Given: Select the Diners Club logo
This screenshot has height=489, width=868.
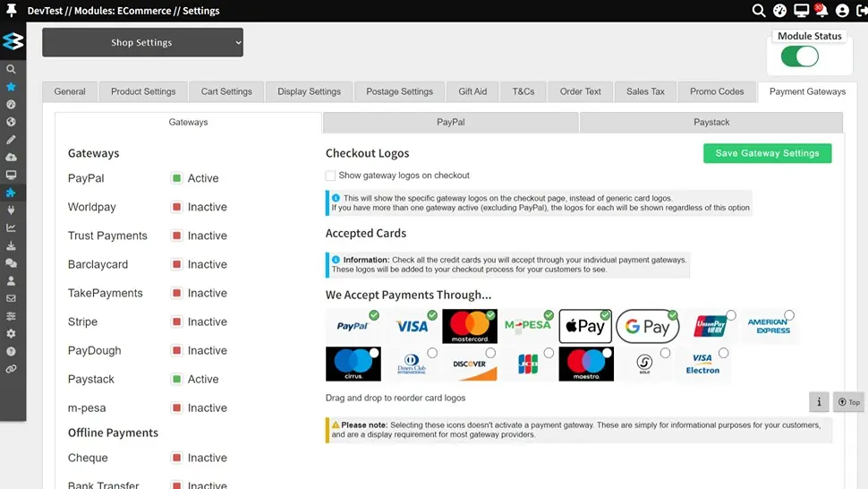Looking at the screenshot, I should click(x=412, y=364).
